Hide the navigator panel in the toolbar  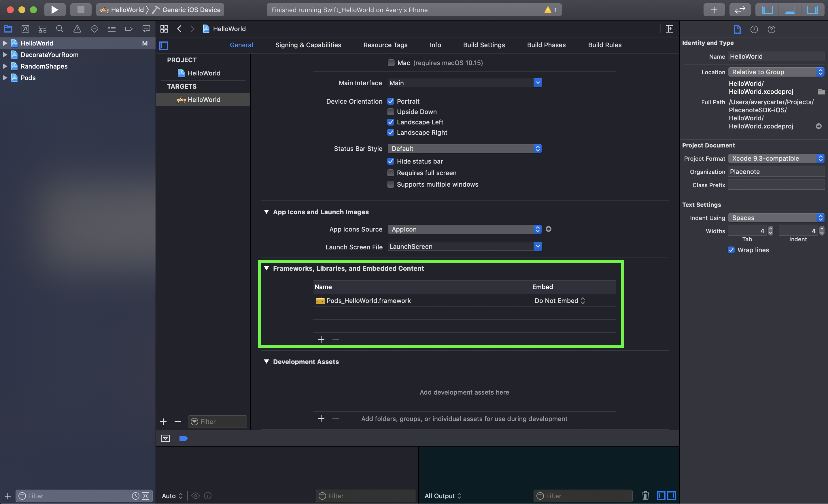pyautogui.click(x=767, y=10)
